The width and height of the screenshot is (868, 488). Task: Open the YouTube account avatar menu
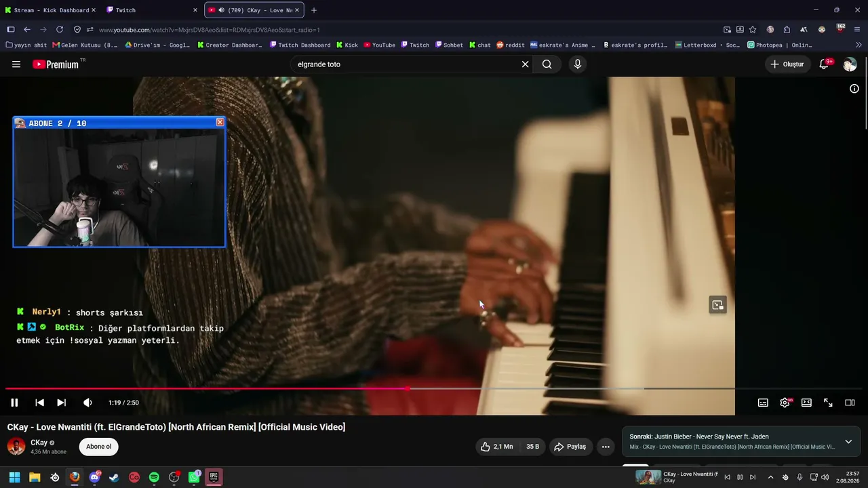[x=850, y=64]
